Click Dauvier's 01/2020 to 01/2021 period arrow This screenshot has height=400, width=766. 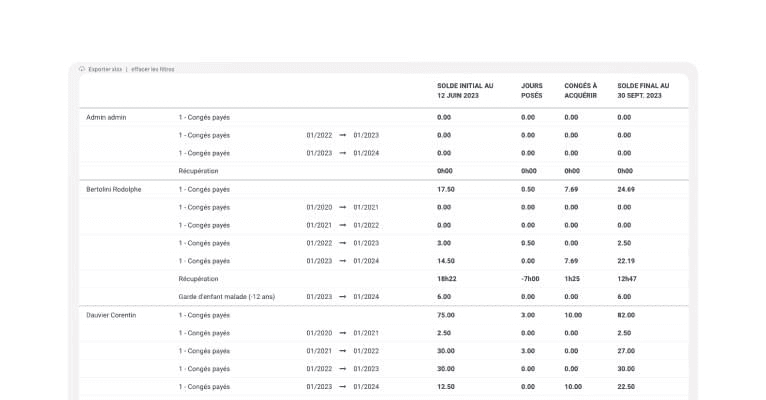[342, 333]
